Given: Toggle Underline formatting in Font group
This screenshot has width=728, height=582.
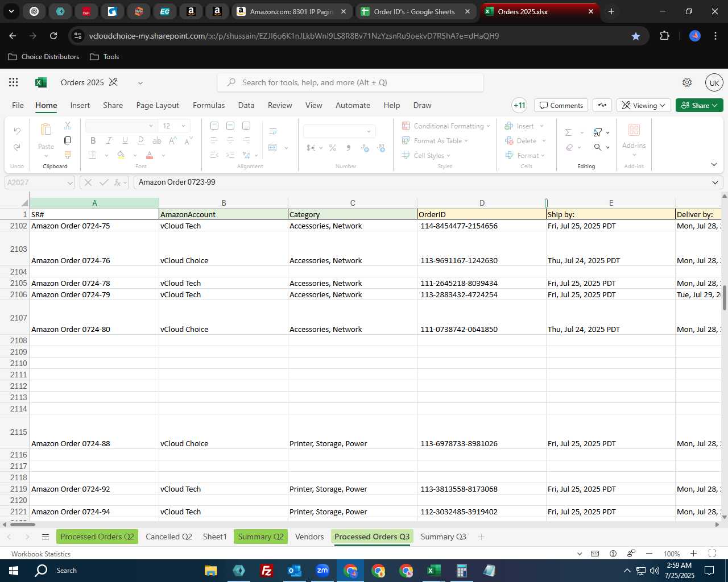Looking at the screenshot, I should pos(125,140).
